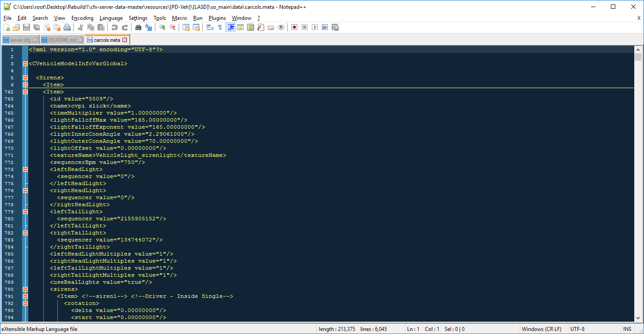Toggle the Show All Characters pilcrow button

[220, 27]
